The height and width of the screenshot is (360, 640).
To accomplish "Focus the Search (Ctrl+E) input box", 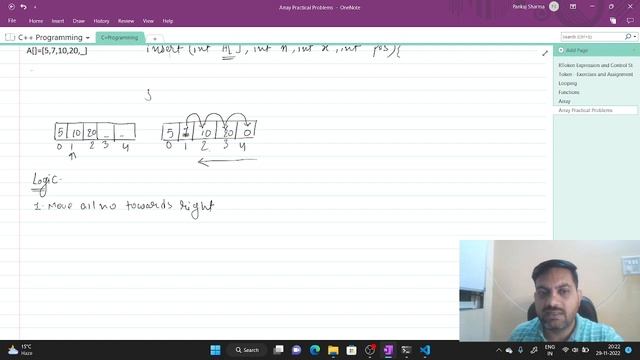I will (x=592, y=37).
